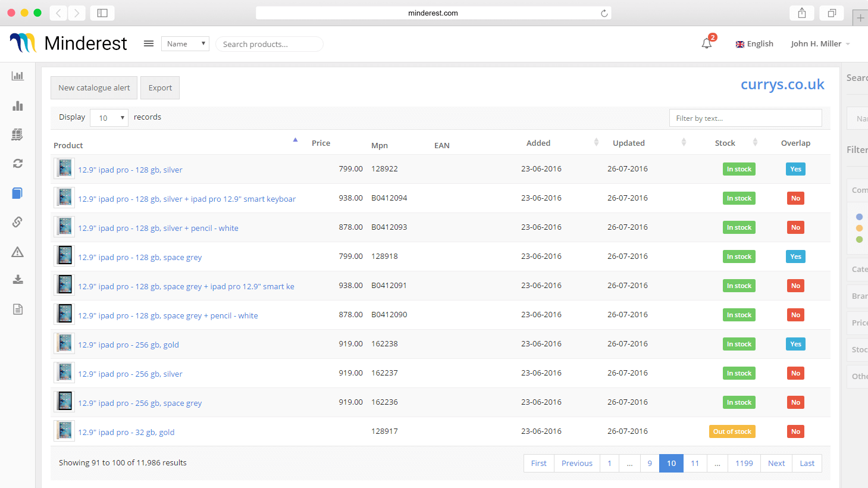Go to the First page
The width and height of the screenshot is (868, 488).
click(x=539, y=463)
